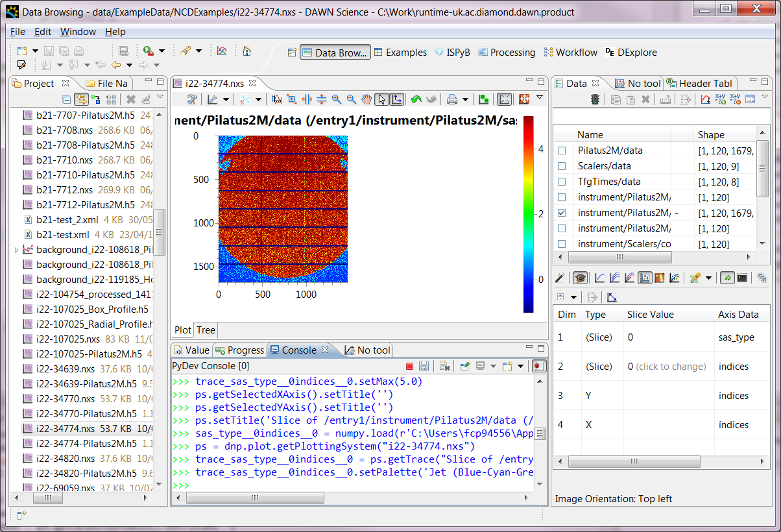This screenshot has height=532, width=781.
Task: Open the new item dropdown arrow
Action: pyautogui.click(x=35, y=51)
